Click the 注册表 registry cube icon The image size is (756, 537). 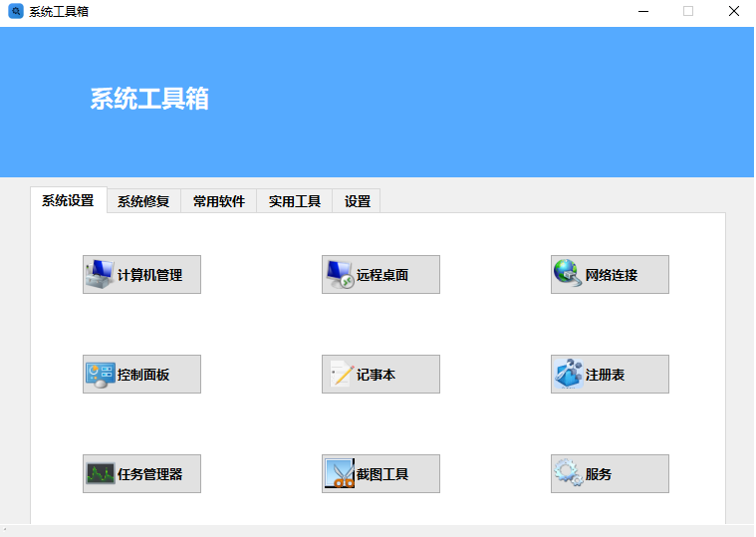(568, 374)
